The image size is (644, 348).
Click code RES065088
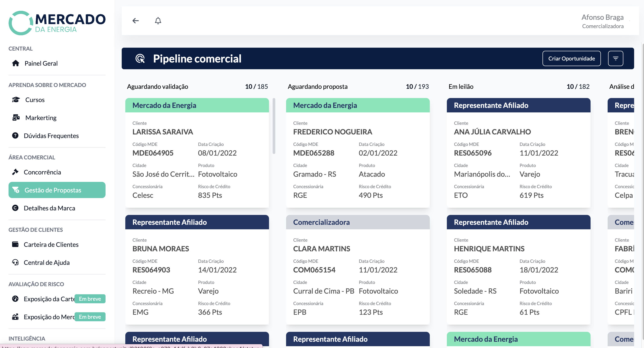coord(472,270)
